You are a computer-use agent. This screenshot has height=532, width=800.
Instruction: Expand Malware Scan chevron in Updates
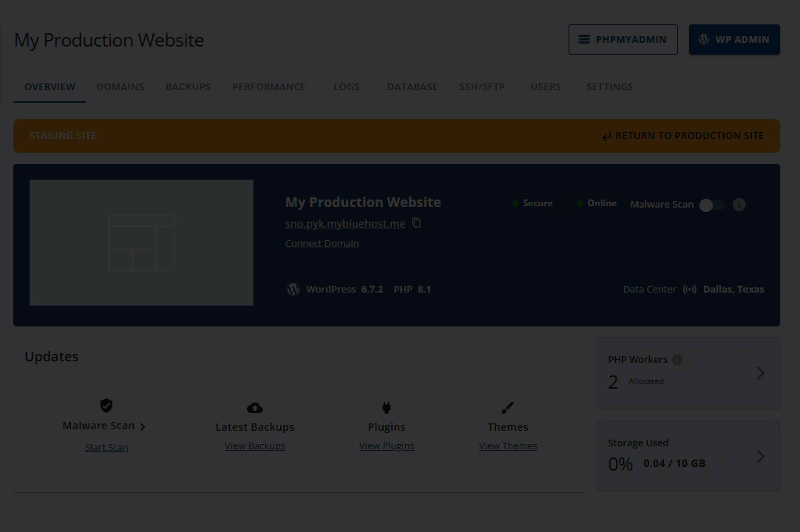click(x=143, y=426)
